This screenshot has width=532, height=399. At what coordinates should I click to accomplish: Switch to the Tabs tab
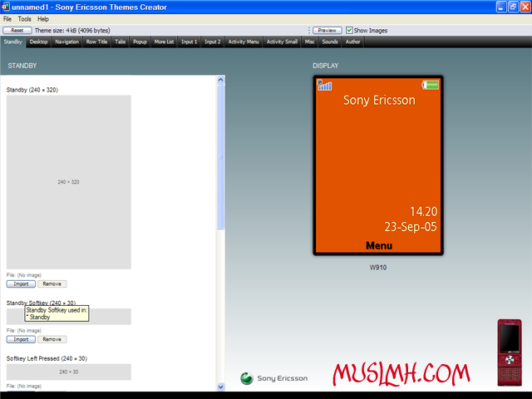[120, 42]
